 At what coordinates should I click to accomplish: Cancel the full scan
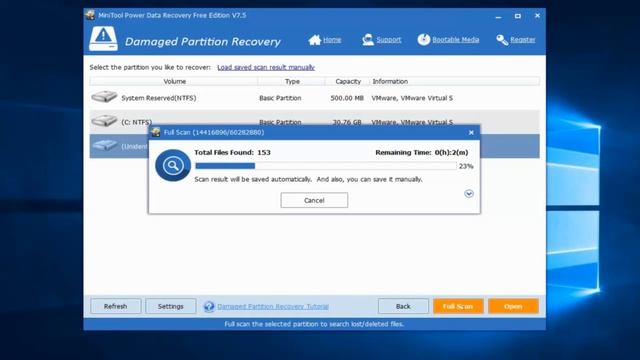click(314, 200)
